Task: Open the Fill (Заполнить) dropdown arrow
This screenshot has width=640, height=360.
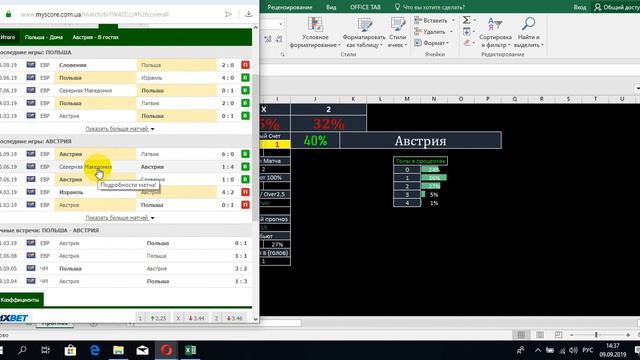Action: tap(474, 31)
